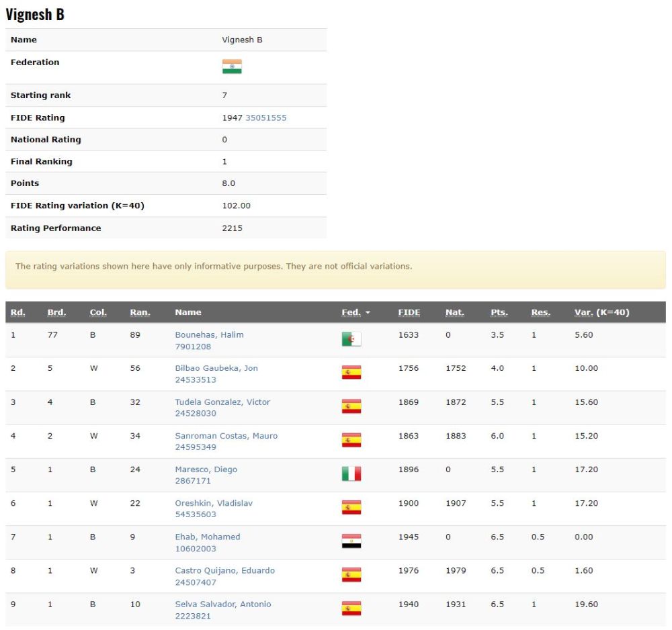Click FIDE Rating variation value 102.00
This screenshot has height=630, width=672.
(236, 206)
